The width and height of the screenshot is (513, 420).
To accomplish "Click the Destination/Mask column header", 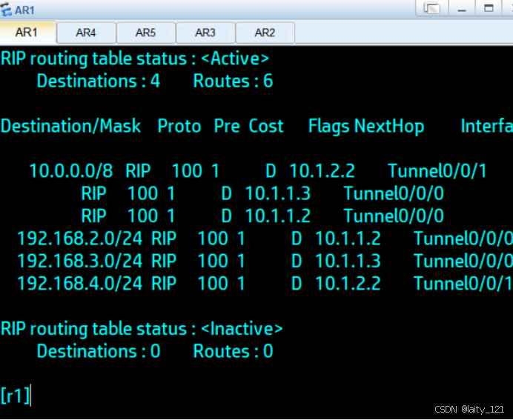I will coord(70,126).
